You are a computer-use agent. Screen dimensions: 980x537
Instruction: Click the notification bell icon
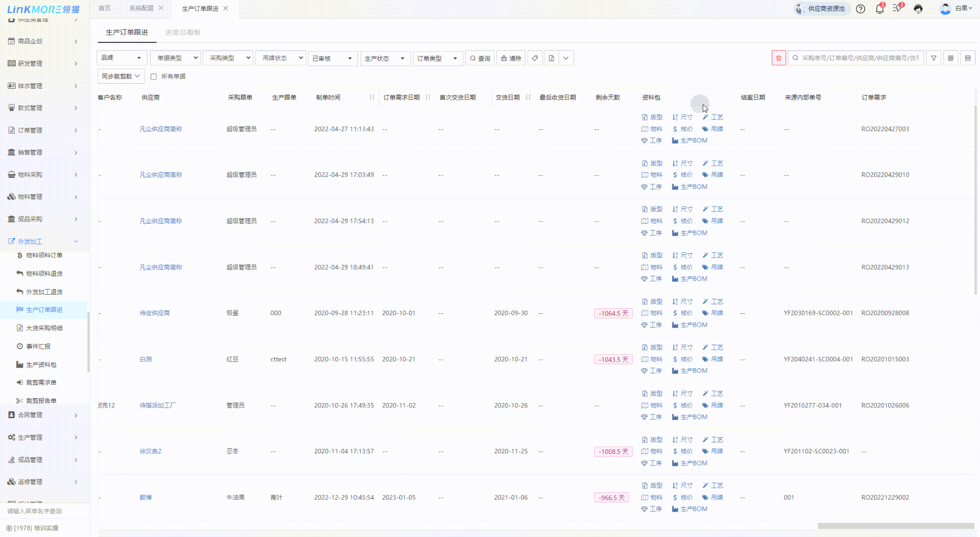879,9
